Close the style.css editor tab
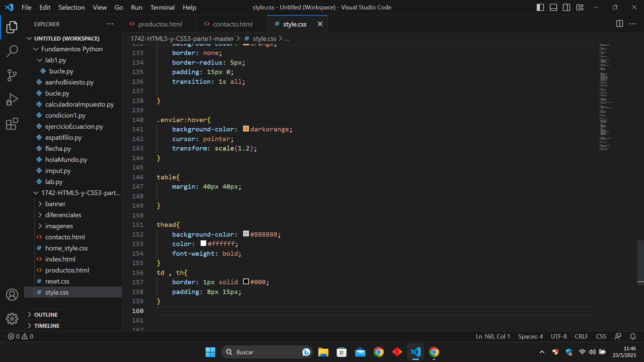 (x=320, y=24)
